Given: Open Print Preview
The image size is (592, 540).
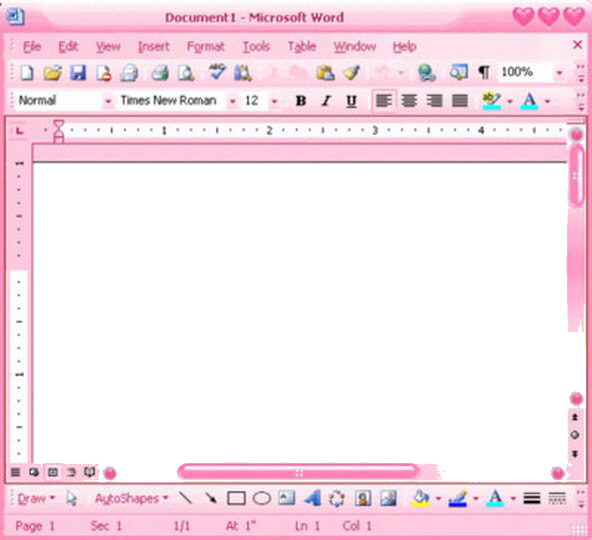Looking at the screenshot, I should [x=186, y=73].
